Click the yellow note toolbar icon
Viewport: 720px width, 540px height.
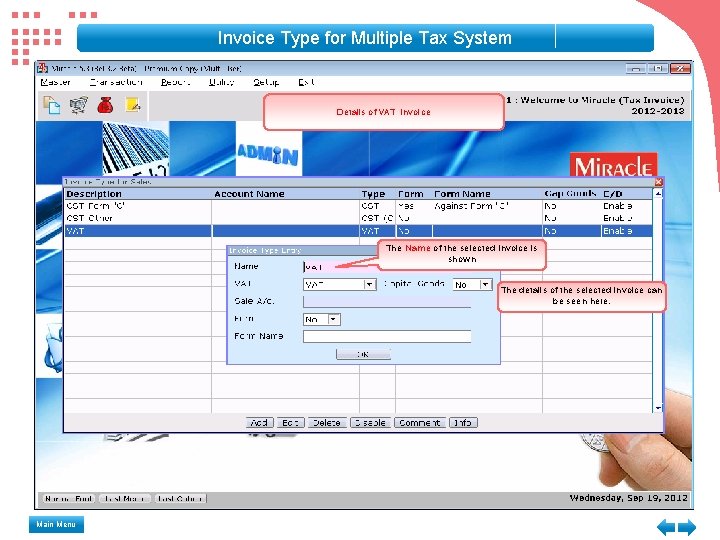click(x=133, y=105)
